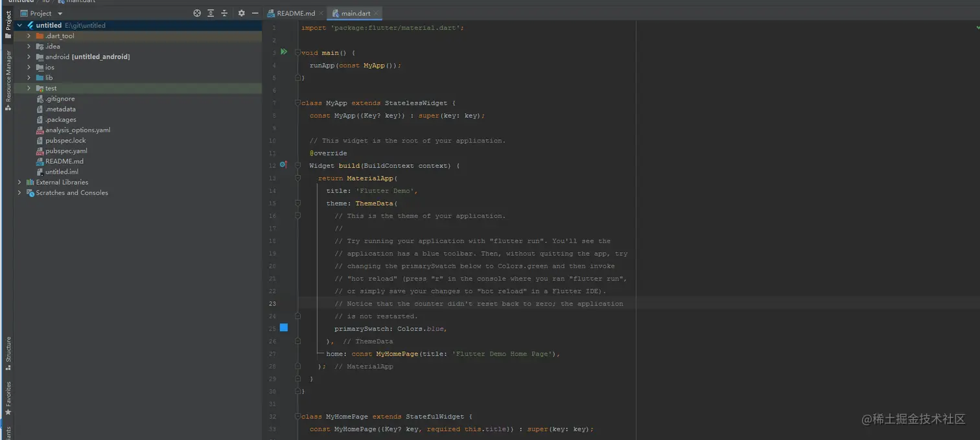Click the green inspection checkmark in editor
This screenshot has height=440, width=980.
click(x=977, y=29)
